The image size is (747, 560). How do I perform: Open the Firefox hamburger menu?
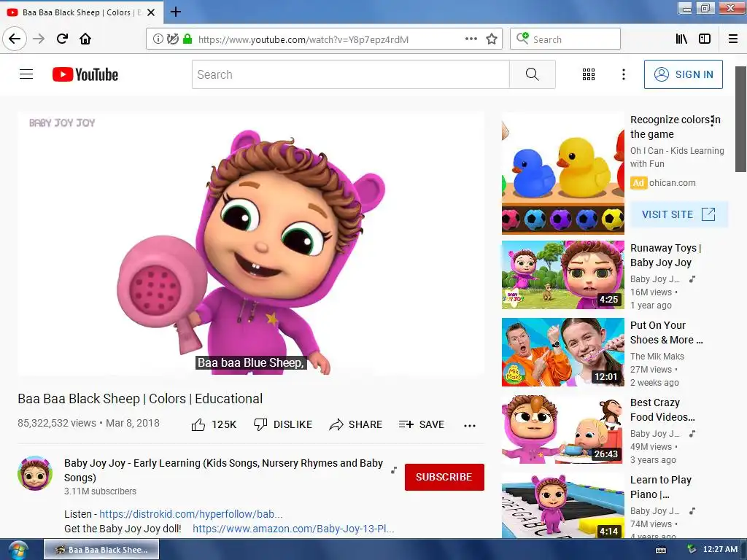click(732, 39)
